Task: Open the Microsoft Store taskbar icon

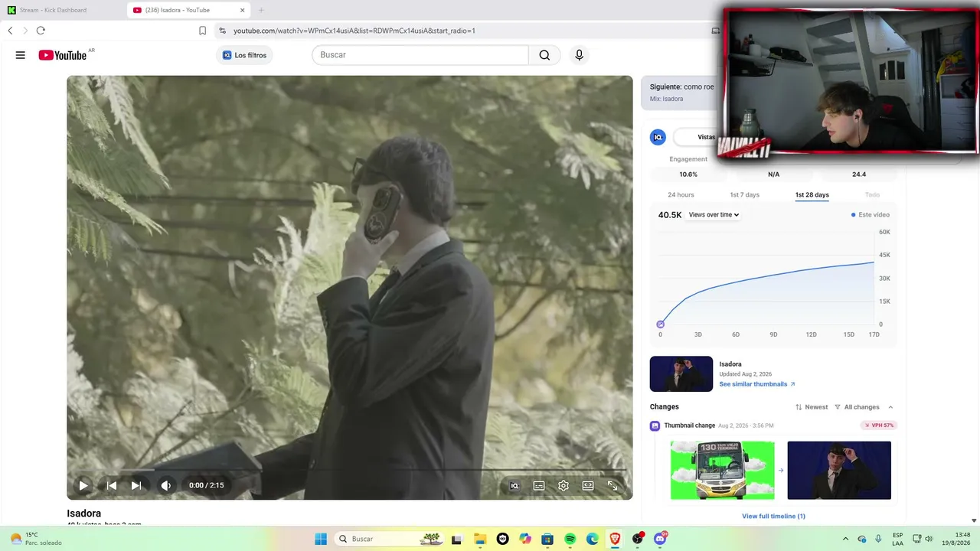Action: (x=547, y=540)
